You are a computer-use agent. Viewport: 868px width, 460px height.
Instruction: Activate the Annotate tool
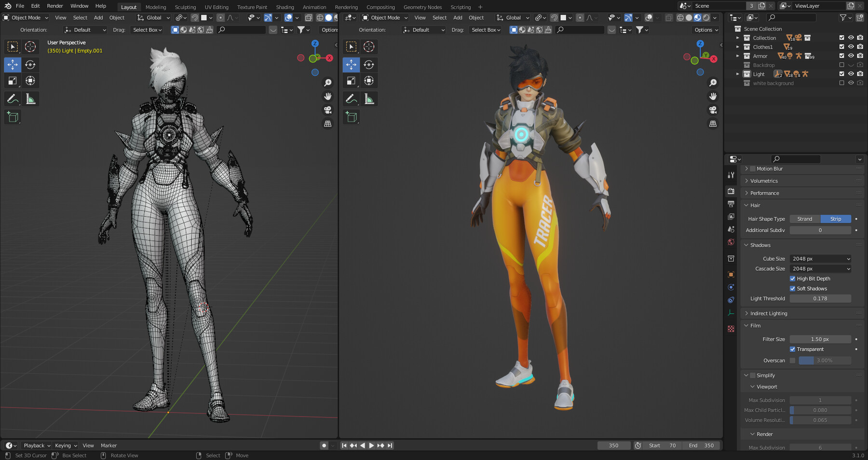point(13,98)
